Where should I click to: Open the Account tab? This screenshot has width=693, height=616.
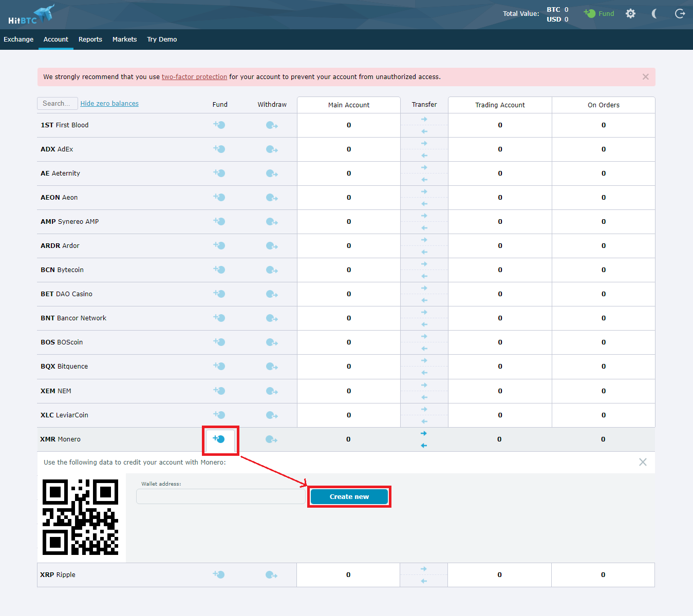point(56,40)
